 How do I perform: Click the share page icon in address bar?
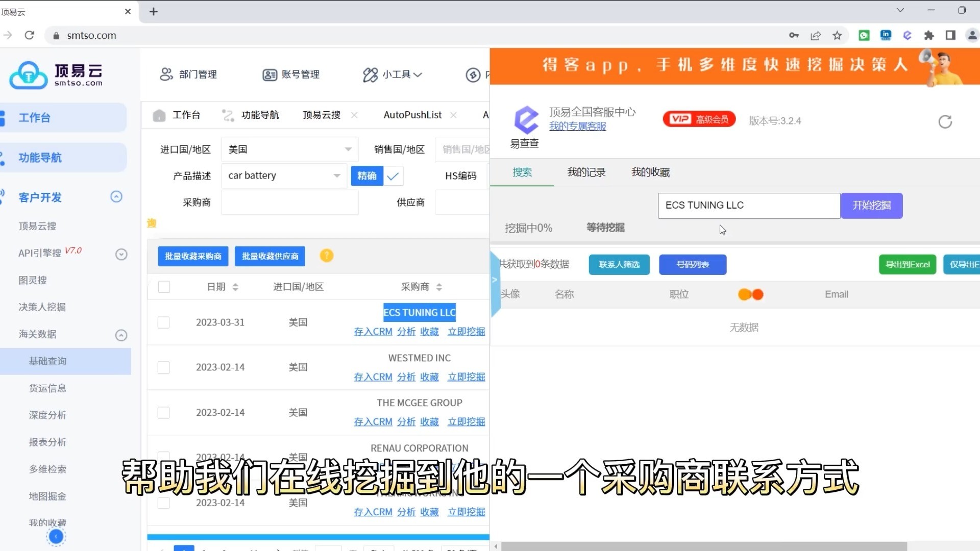pyautogui.click(x=816, y=35)
